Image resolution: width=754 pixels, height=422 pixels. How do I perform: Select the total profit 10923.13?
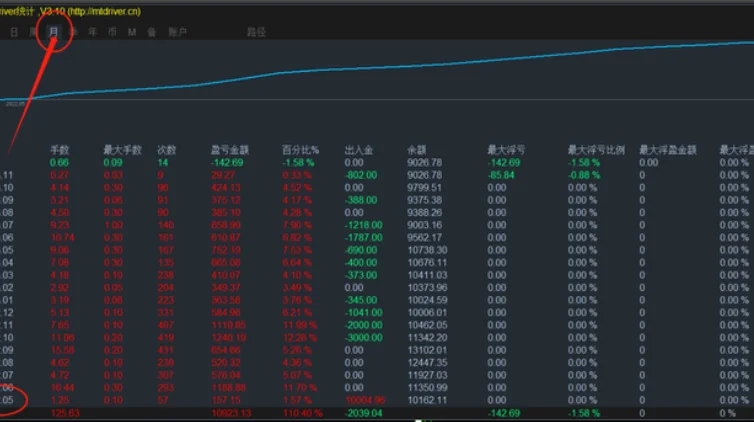coord(231,413)
